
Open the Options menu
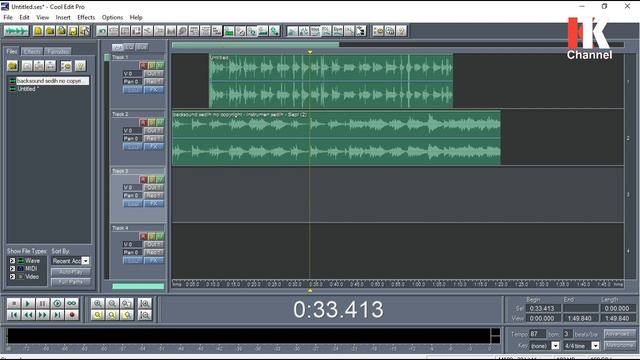point(112,18)
